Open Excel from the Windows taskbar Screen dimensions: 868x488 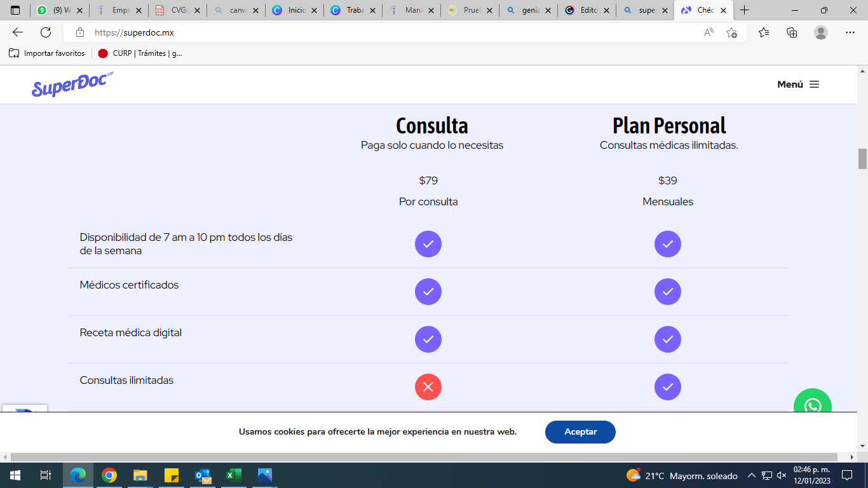click(x=234, y=475)
